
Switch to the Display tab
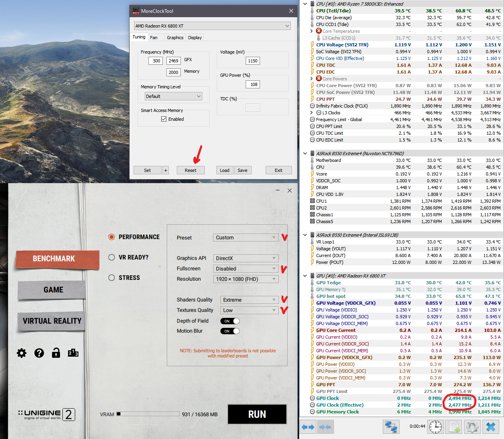(195, 38)
